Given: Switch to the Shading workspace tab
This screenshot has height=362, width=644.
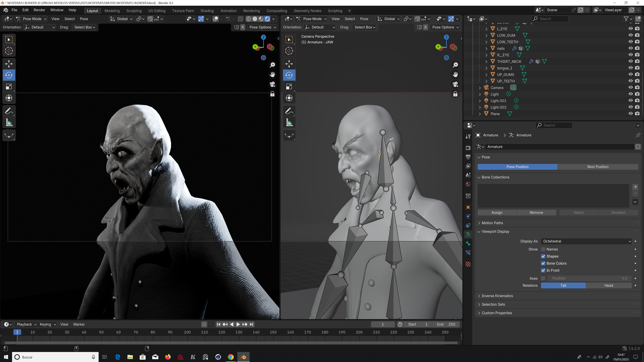Looking at the screenshot, I should [x=207, y=11].
